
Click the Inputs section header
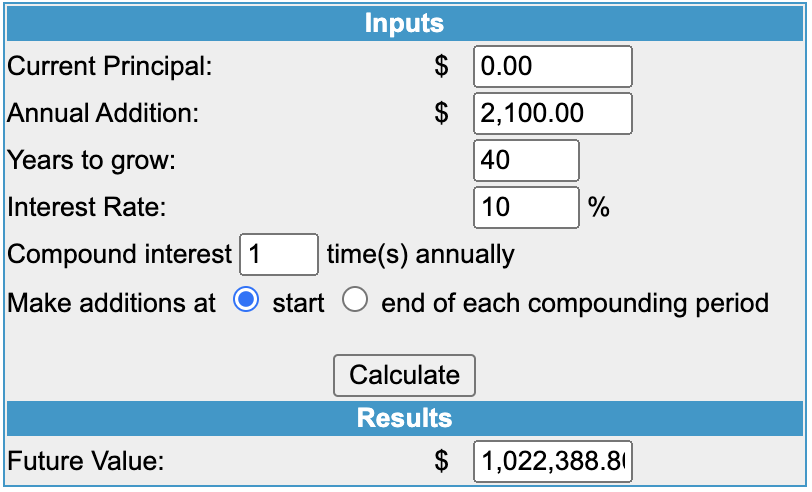404,23
